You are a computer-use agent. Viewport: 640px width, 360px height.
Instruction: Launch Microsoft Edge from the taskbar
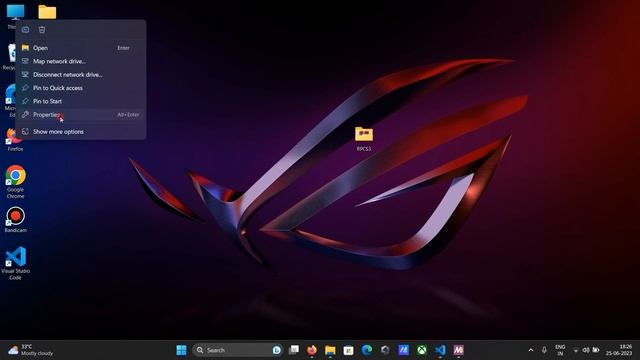[367, 350]
